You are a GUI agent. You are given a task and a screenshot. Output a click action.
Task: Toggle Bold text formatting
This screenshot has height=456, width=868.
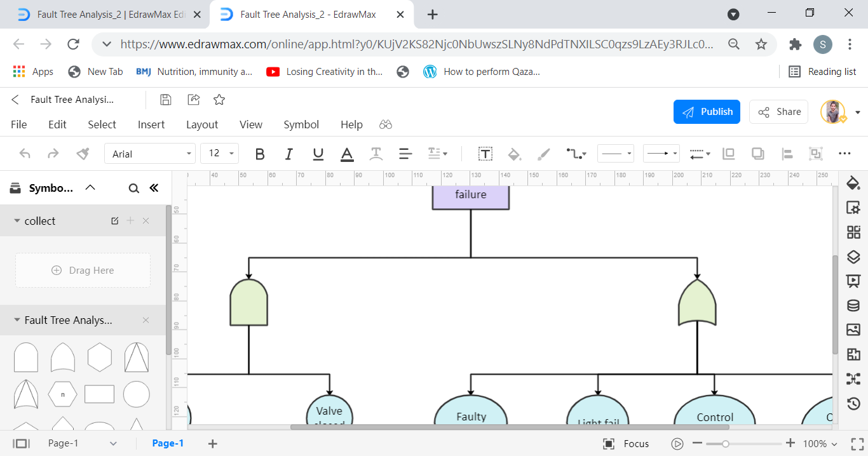(259, 154)
